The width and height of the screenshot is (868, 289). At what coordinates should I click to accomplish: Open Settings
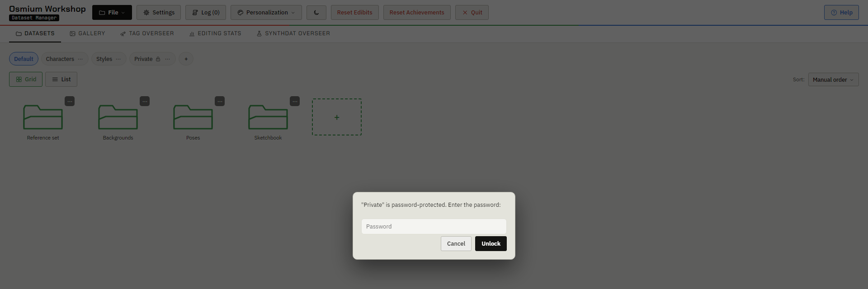(x=159, y=13)
